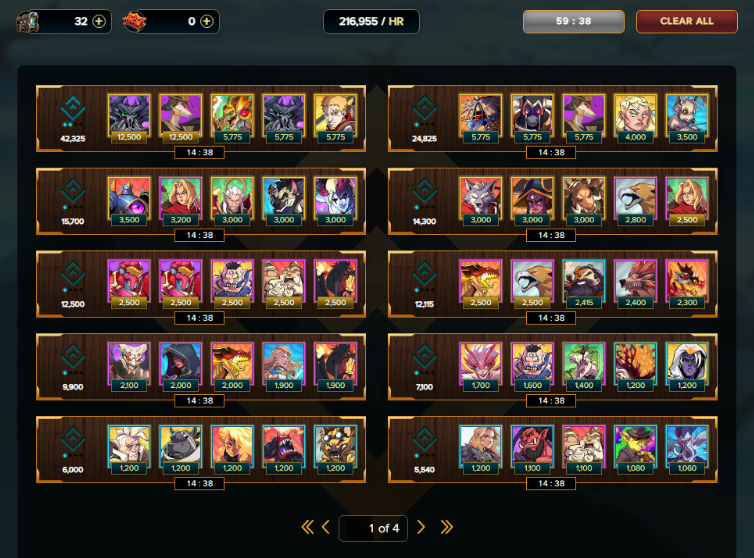Click the plus icon beside the 32 chests
The image size is (754, 558).
pos(99,21)
